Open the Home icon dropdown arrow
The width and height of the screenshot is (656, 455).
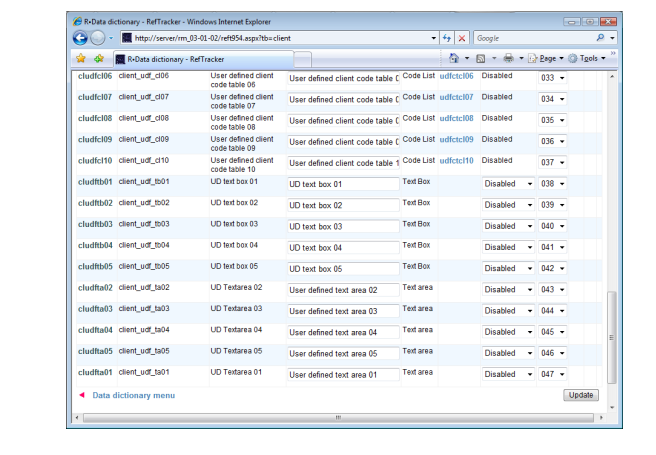pyautogui.click(x=467, y=58)
